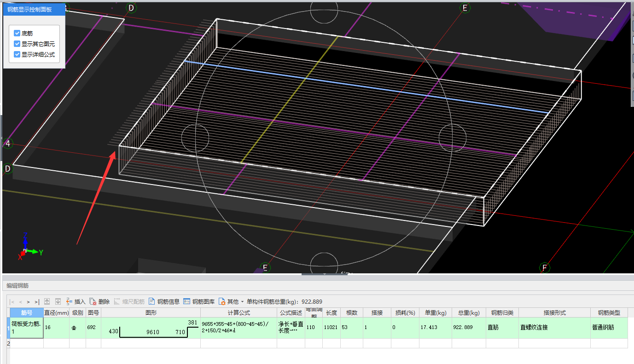Disable the 显示详细公式 checkbox
634x364 pixels.
[x=17, y=54]
